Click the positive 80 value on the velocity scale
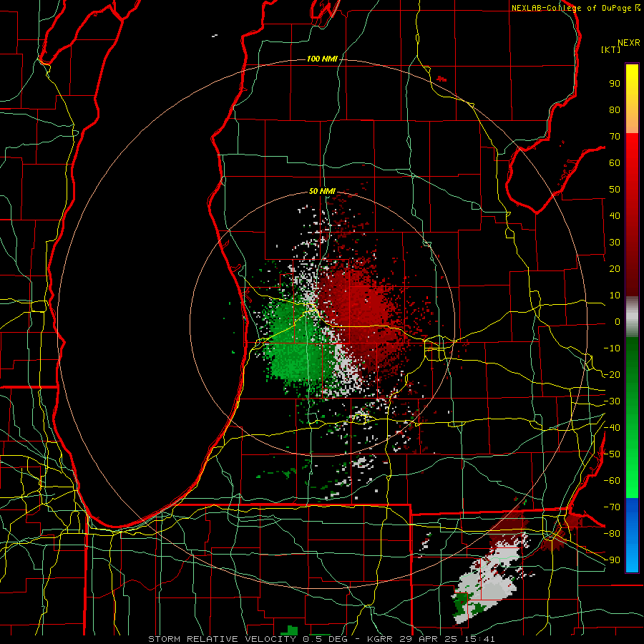 coord(615,110)
